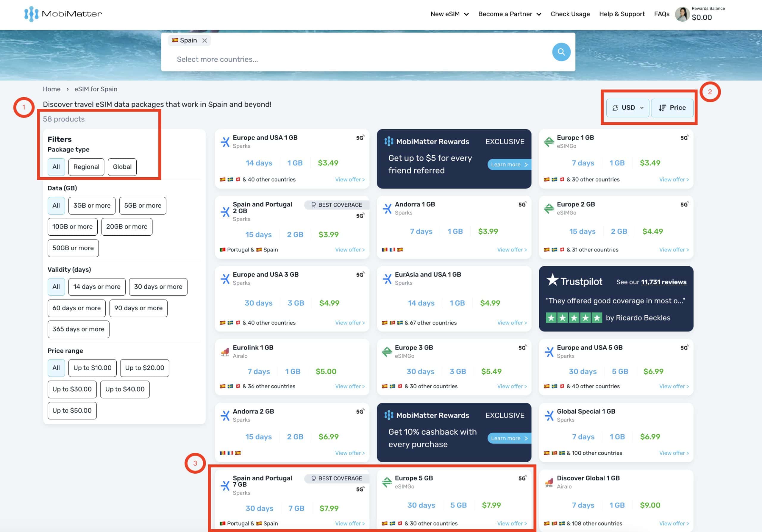Click the Best Coverage badge on Spain and Portugal 2 GB

(x=337, y=205)
